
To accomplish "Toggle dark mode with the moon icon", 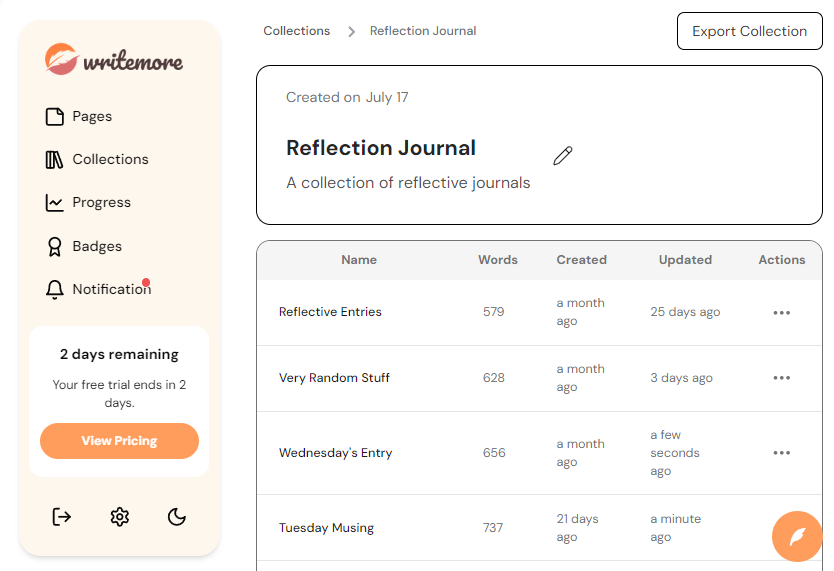I will pyautogui.click(x=177, y=517).
